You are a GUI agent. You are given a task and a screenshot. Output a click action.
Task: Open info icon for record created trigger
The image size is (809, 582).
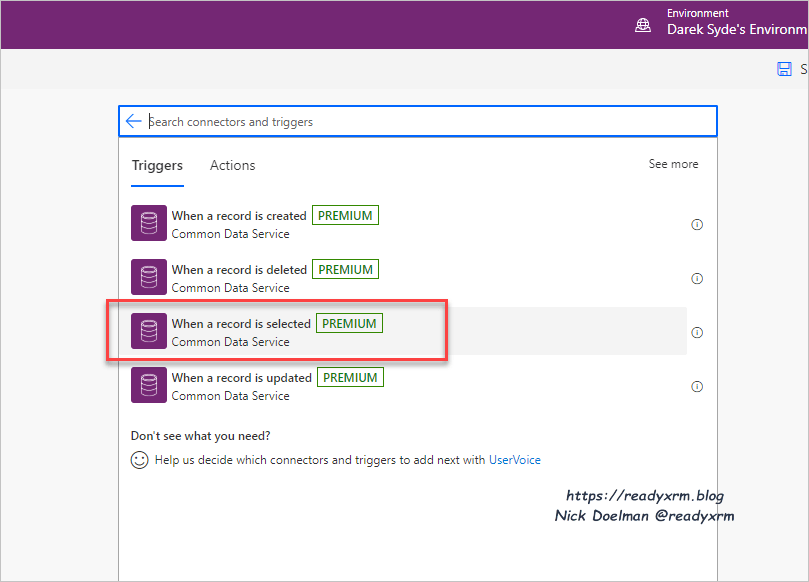697,225
